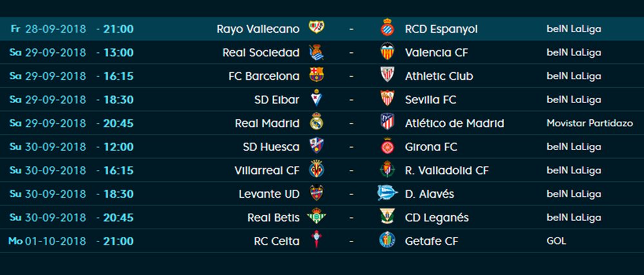644x275 pixels.
Task: Select the FC Barcelona crest
Action: click(x=317, y=75)
